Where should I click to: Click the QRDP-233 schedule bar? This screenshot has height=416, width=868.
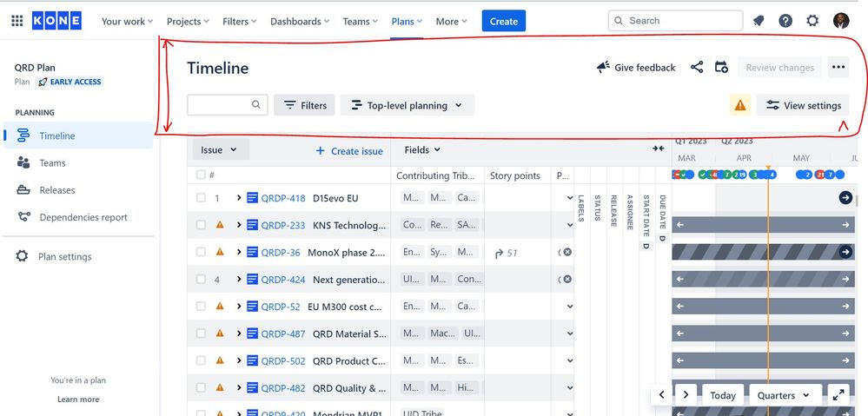click(x=764, y=225)
